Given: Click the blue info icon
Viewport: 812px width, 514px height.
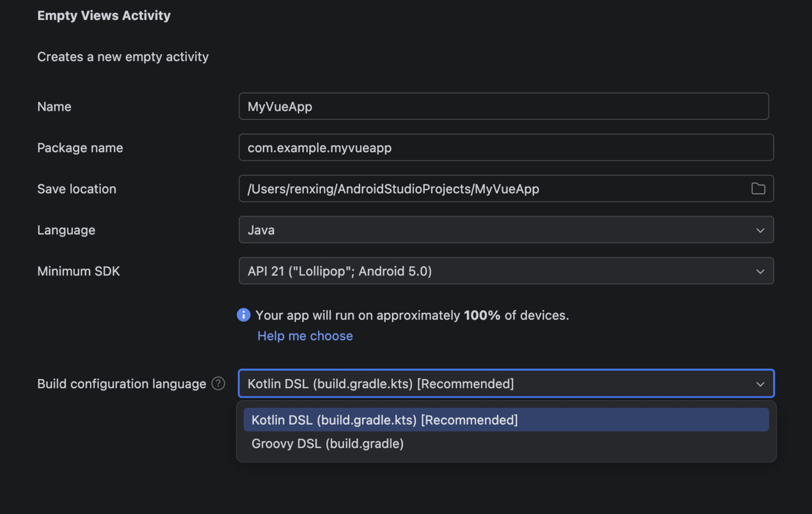Looking at the screenshot, I should pos(243,315).
